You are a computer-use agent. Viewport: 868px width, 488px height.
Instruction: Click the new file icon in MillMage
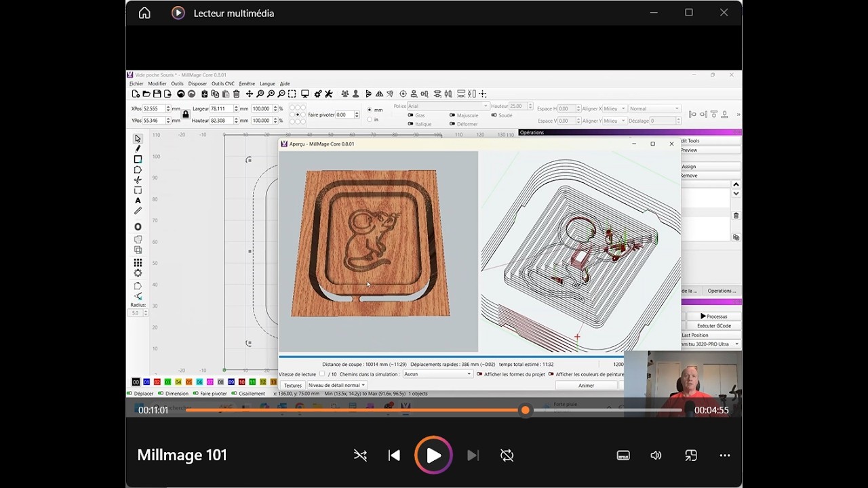[136, 94]
